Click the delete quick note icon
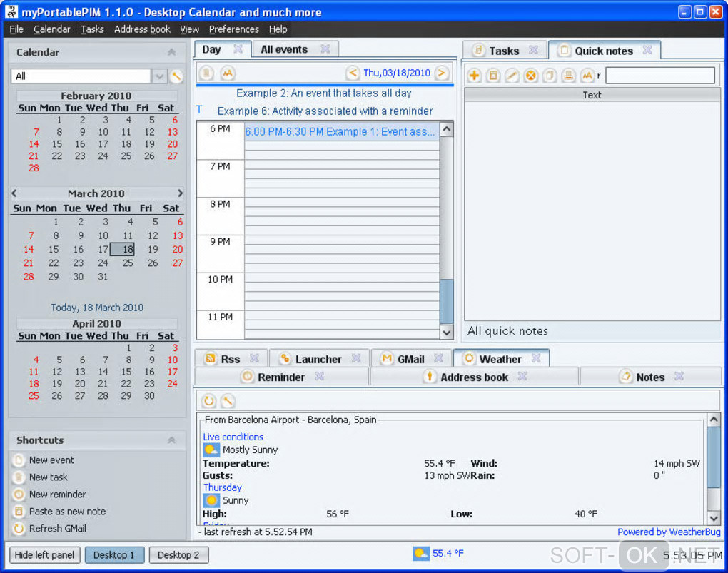 coord(531,75)
